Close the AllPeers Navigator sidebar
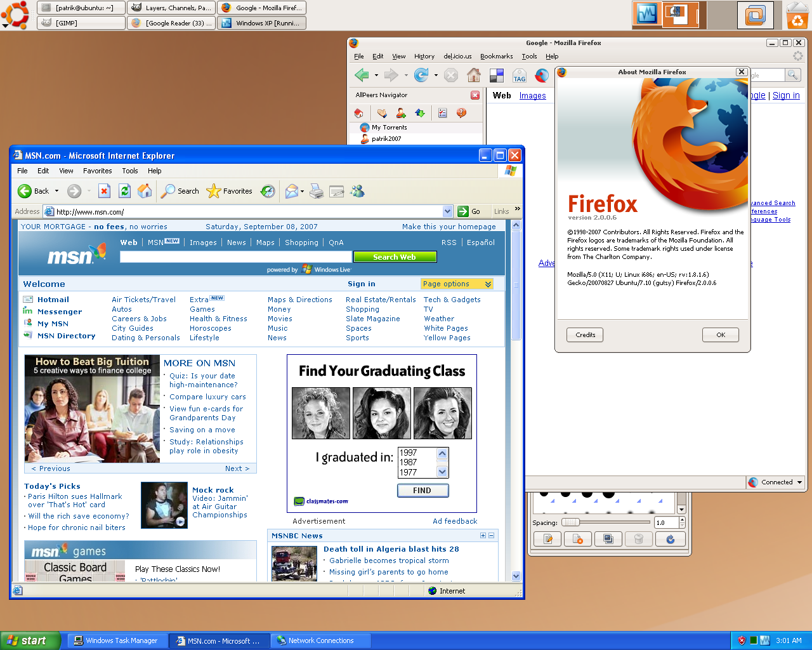Viewport: 812px width, 650px height. [475, 95]
